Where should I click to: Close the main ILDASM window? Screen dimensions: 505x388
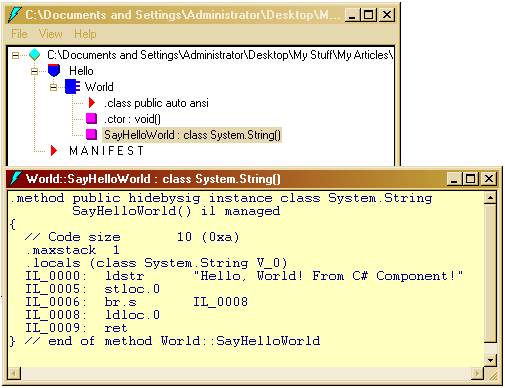pos(386,15)
